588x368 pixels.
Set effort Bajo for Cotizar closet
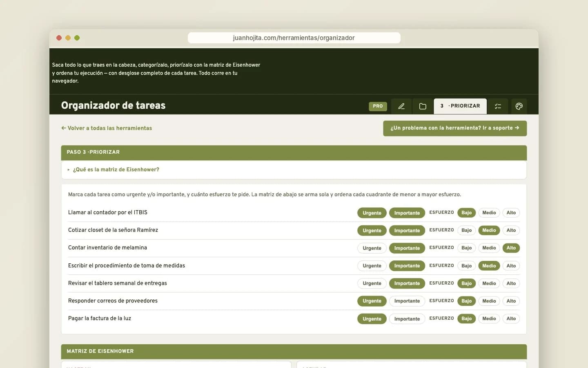(x=467, y=230)
